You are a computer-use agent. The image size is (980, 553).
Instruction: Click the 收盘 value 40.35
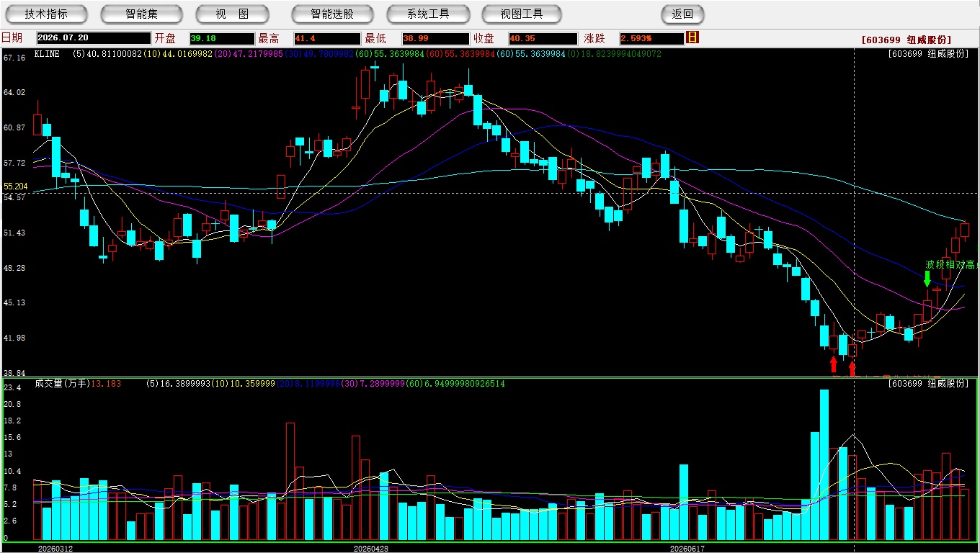543,38
